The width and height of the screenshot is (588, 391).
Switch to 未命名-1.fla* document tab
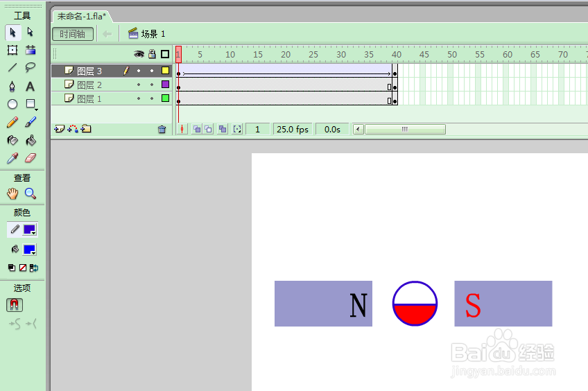point(82,16)
